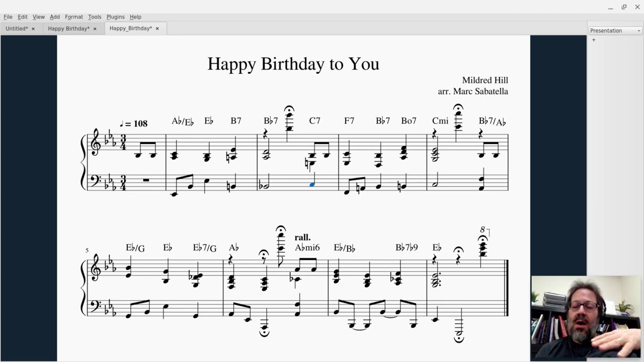Select the Abmi6 chord symbol
This screenshot has width=644, height=362.
(307, 247)
